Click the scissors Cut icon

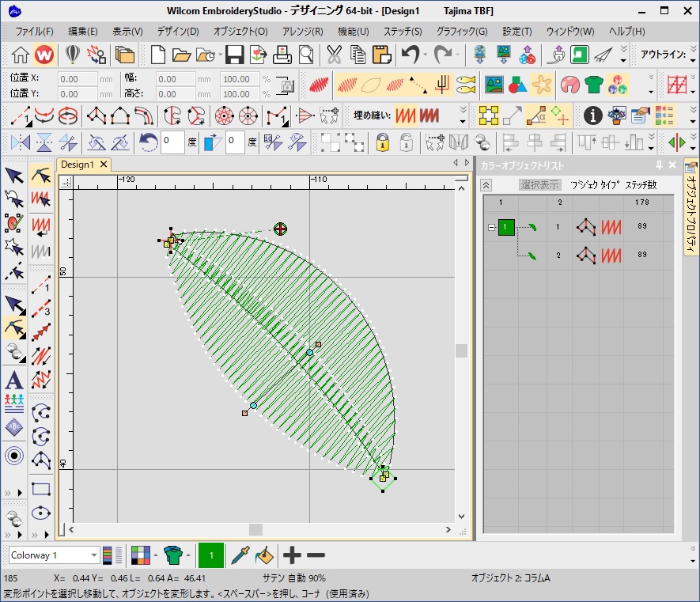pyautogui.click(x=334, y=55)
